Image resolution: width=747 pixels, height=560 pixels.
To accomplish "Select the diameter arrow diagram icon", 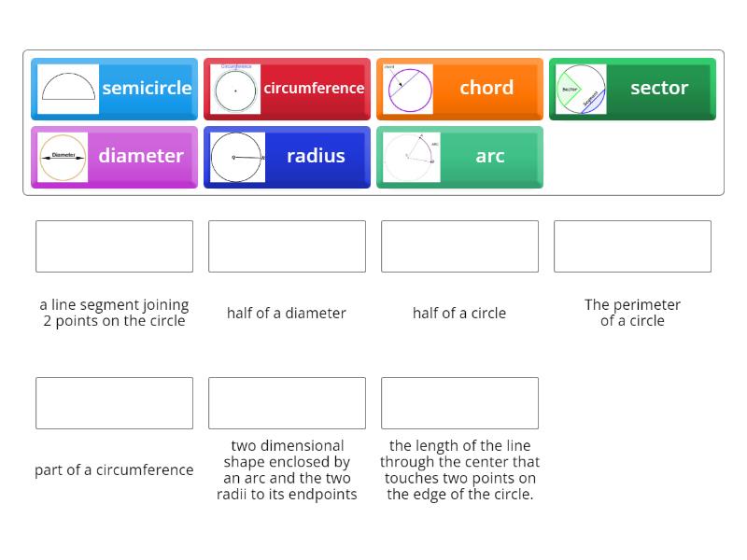I will [63, 156].
